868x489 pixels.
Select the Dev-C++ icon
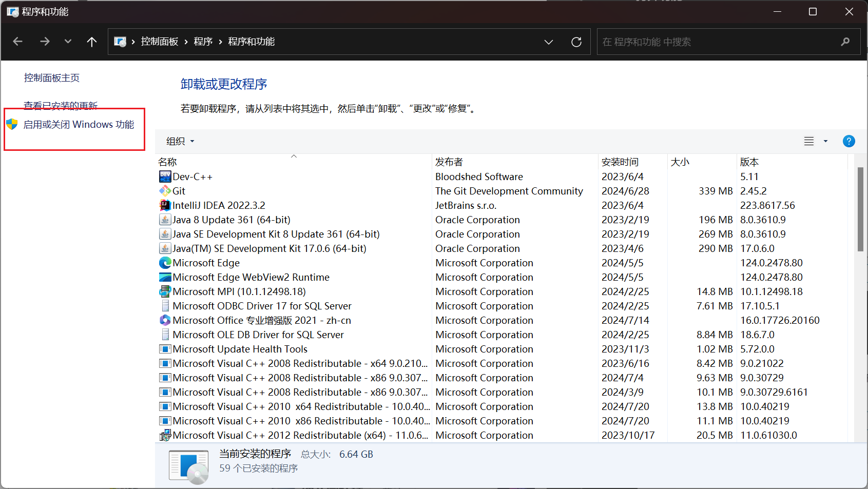(x=165, y=177)
